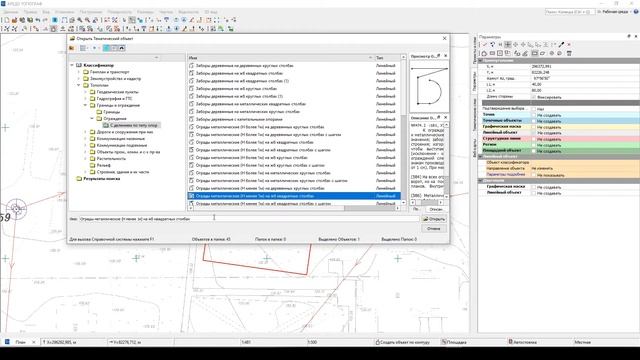Toggle Регион Не создавать checkbox
This screenshot has width=640, height=360.
pos(533,145)
